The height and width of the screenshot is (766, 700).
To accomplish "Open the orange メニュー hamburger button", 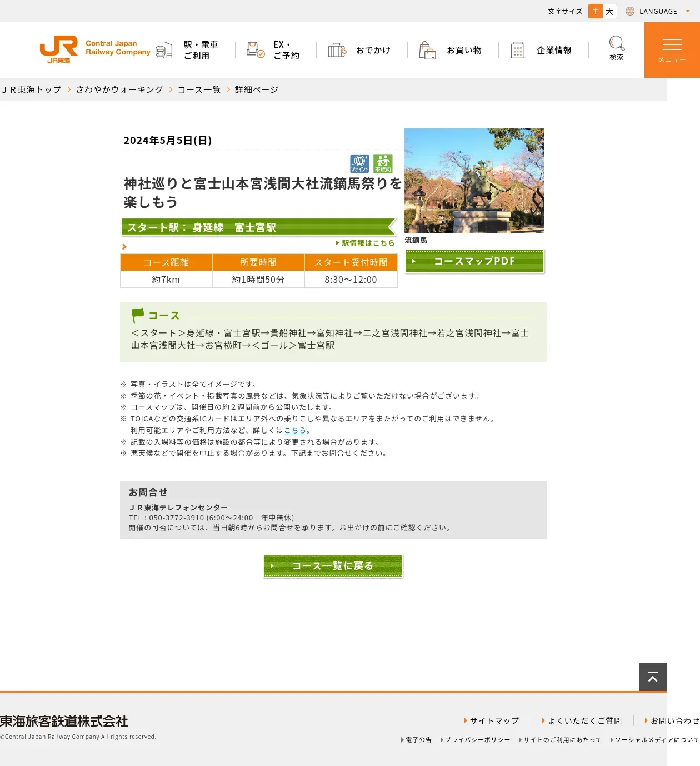I will click(x=672, y=50).
